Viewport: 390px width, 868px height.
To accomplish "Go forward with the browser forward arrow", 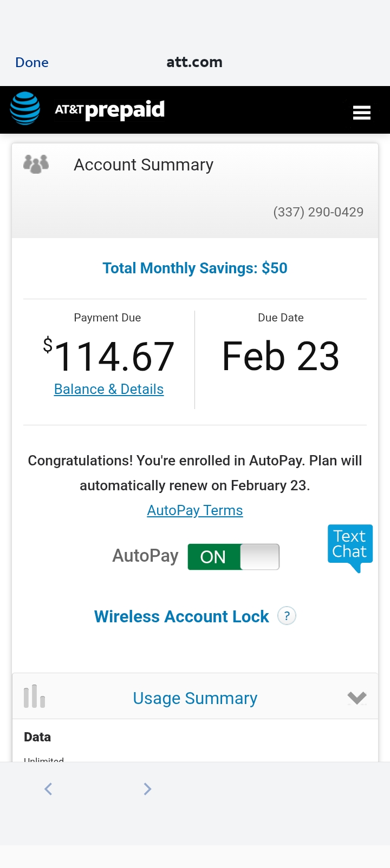I will coord(147,789).
